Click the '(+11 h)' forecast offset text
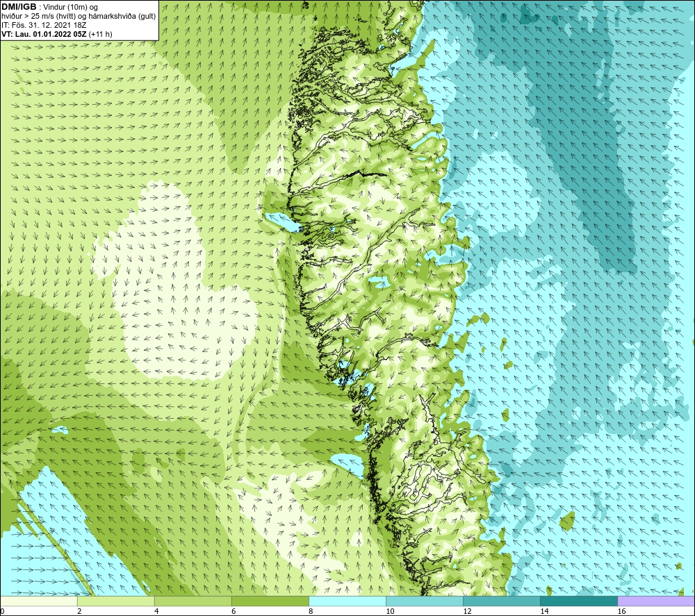 (101, 34)
